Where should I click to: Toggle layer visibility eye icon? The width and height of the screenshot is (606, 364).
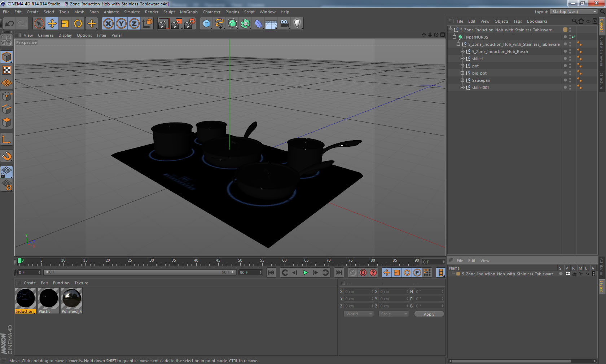tap(568, 274)
